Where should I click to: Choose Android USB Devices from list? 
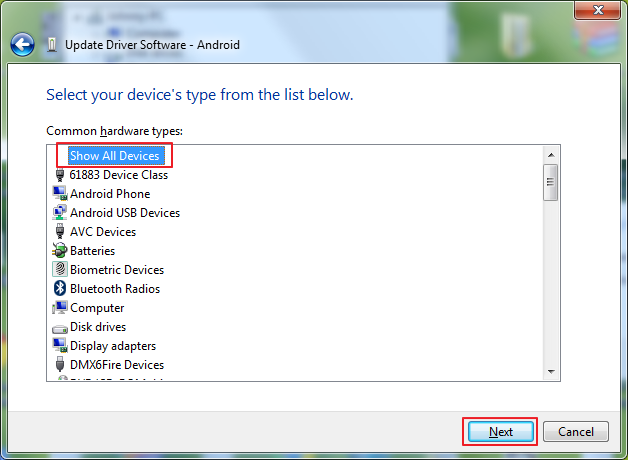click(x=124, y=213)
